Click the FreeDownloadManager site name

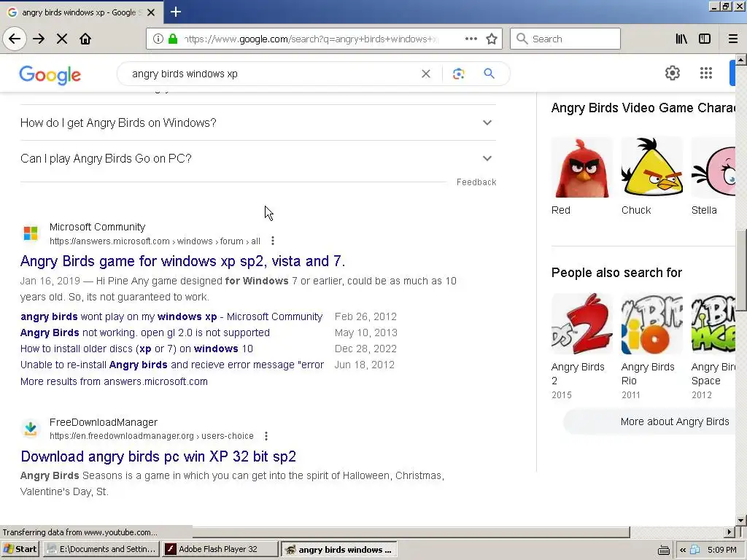click(104, 422)
